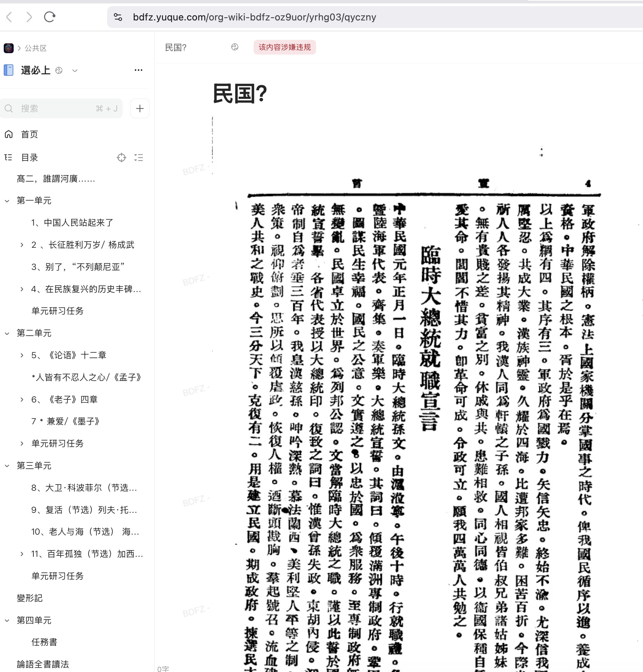Open 1、中国人民站起来了 document link
The image size is (643, 672).
pos(72,223)
